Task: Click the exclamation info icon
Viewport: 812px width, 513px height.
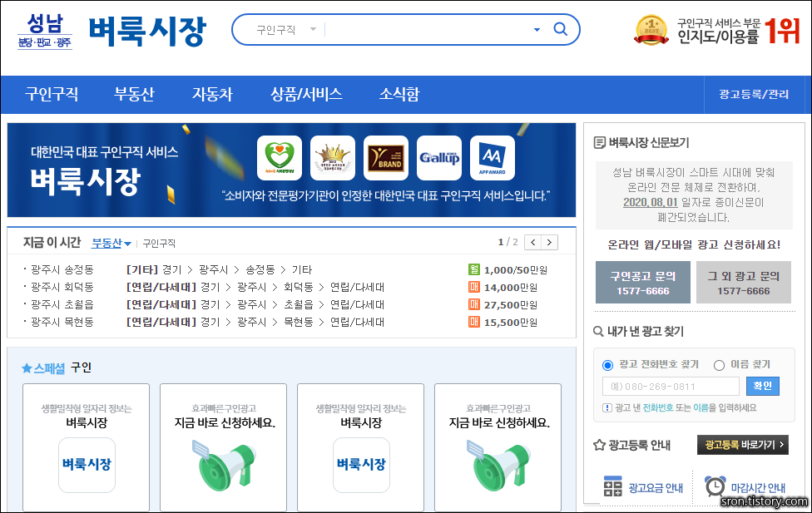Action: tap(607, 408)
